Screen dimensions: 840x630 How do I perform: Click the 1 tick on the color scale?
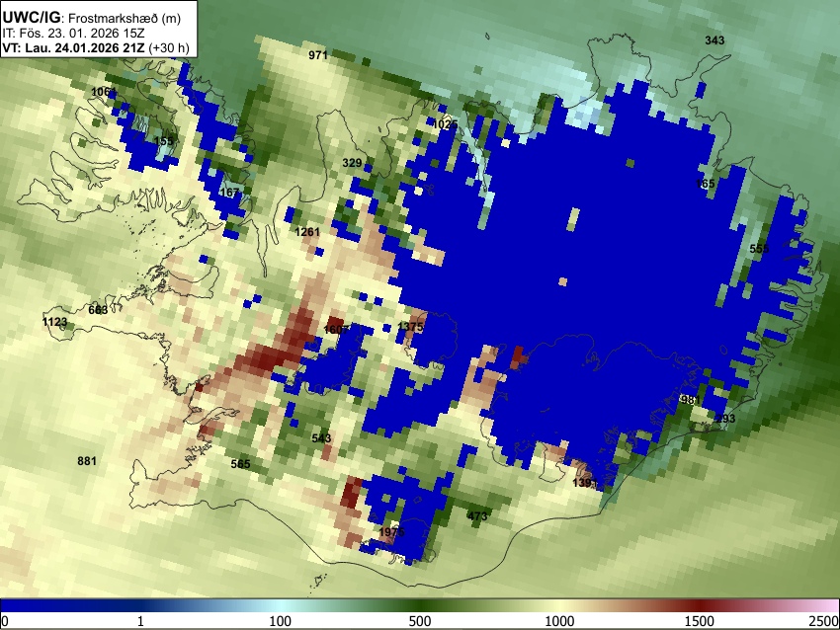point(140,621)
